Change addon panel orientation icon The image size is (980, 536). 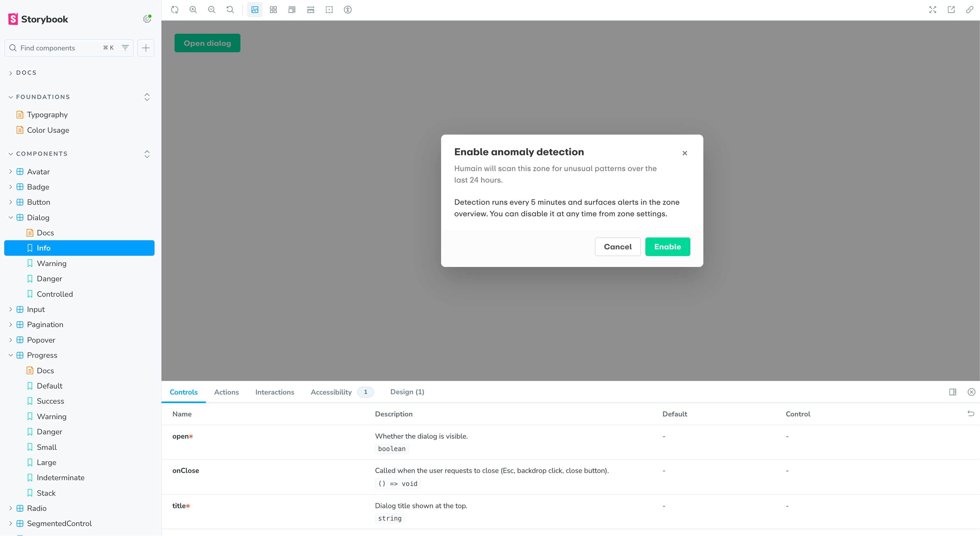click(x=952, y=392)
